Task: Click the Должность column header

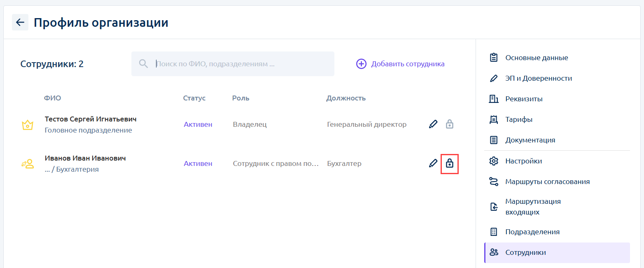Action: pyautogui.click(x=346, y=98)
